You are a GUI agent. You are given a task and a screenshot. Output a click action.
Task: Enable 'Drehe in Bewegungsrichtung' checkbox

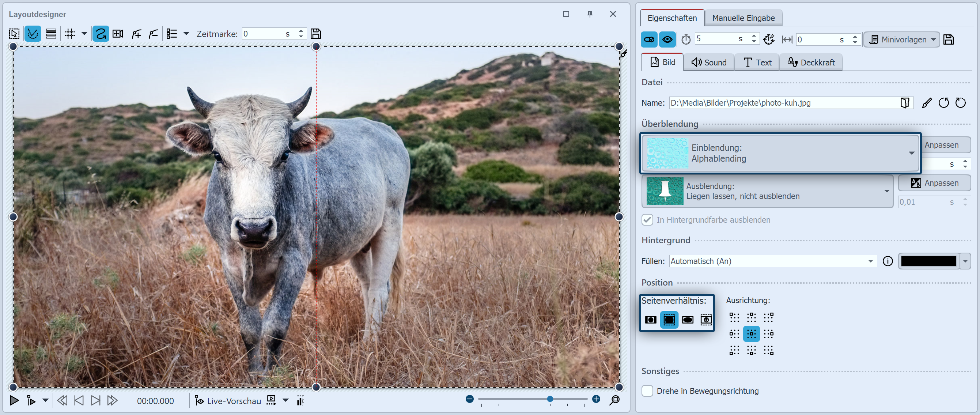click(x=647, y=391)
